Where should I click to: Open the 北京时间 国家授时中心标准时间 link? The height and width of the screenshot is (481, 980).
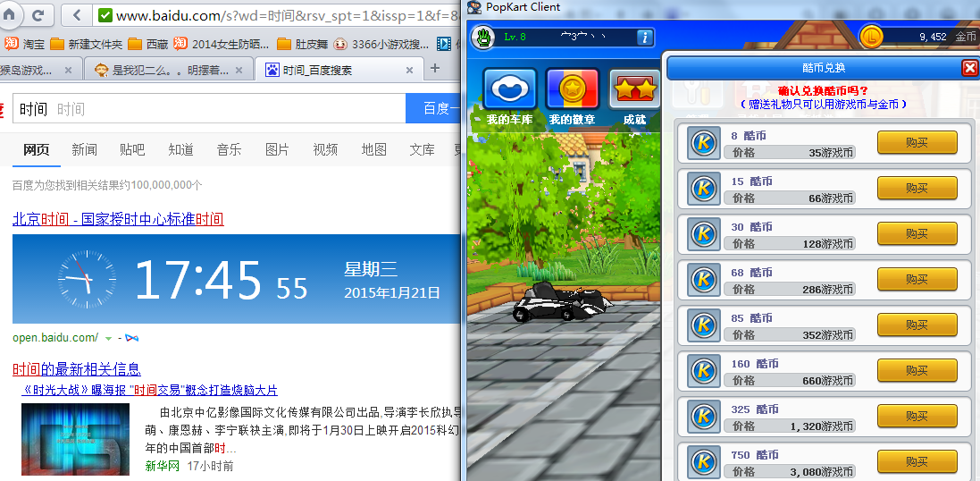tap(118, 219)
